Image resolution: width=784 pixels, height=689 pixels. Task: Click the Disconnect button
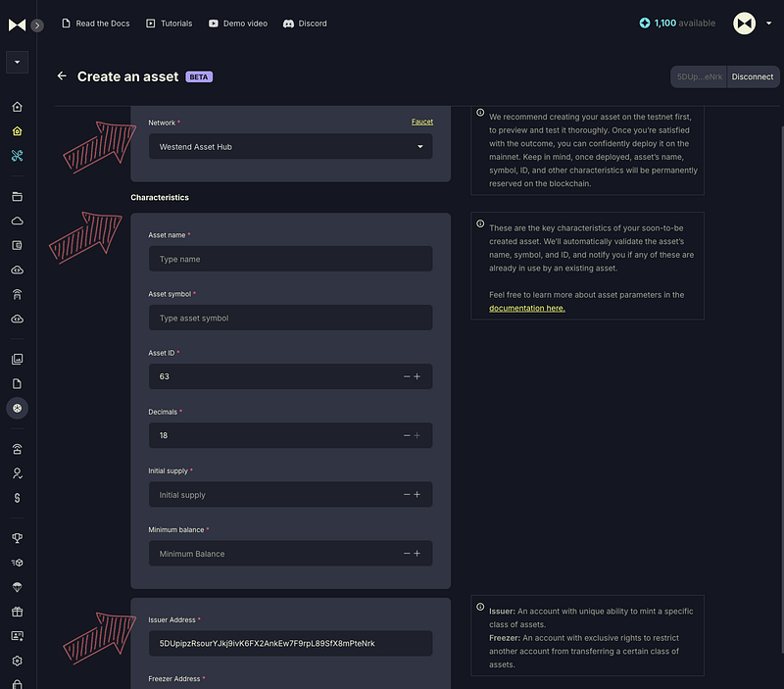click(x=753, y=76)
